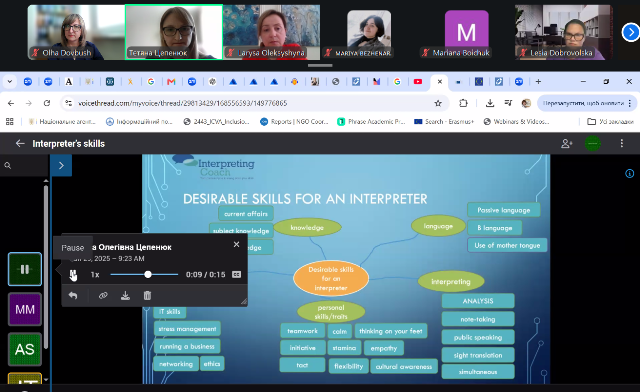640x392 pixels.
Task: Open browser downloads
Action: [490, 103]
